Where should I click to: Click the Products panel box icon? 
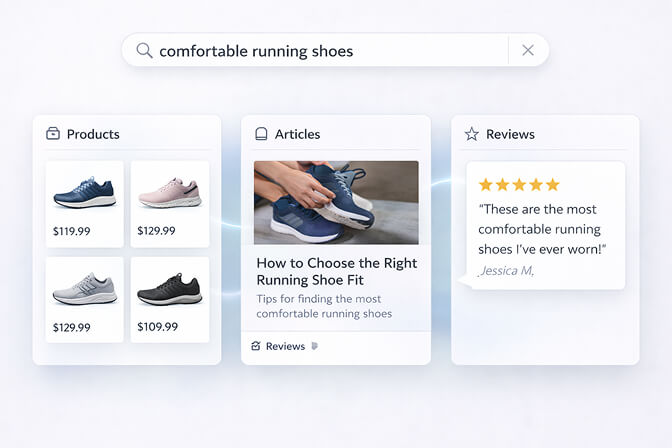pyautogui.click(x=53, y=133)
